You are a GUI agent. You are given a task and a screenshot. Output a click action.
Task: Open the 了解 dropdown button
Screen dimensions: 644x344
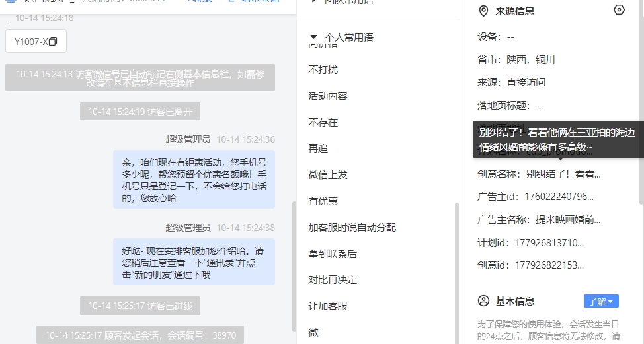pos(601,301)
